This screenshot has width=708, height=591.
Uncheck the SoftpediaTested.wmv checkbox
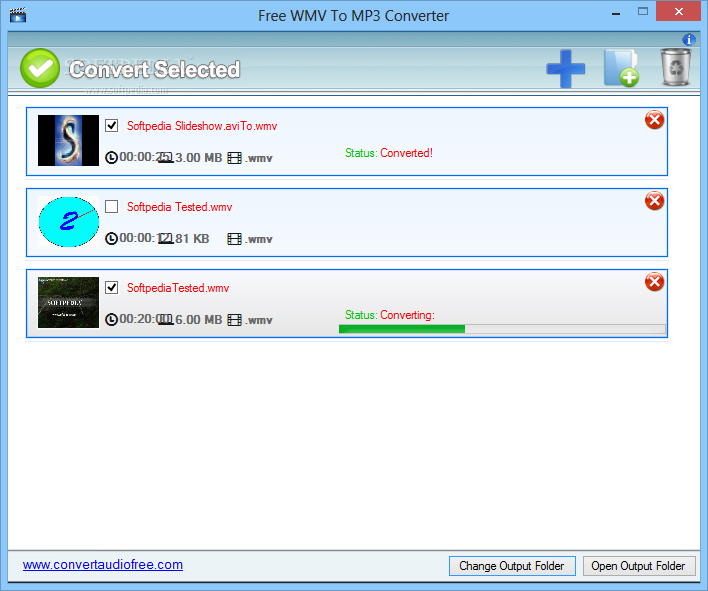pos(112,287)
